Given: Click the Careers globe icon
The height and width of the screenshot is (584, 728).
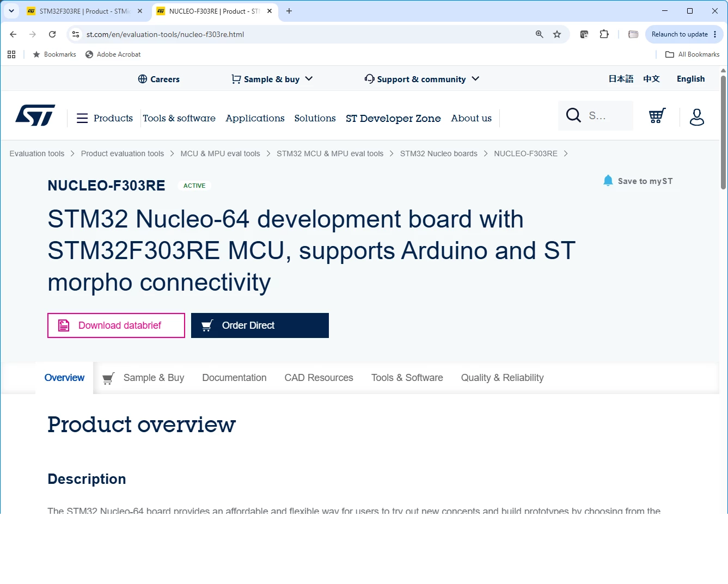Looking at the screenshot, I should click(143, 79).
